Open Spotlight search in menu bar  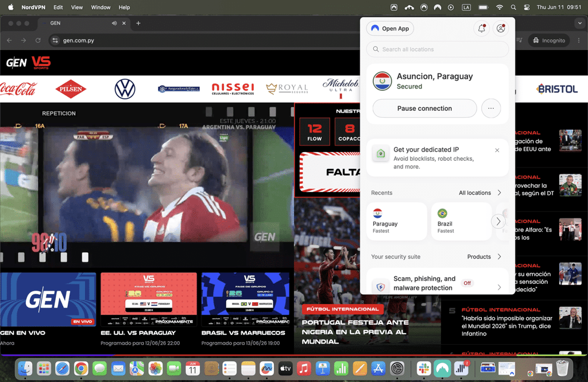513,7
